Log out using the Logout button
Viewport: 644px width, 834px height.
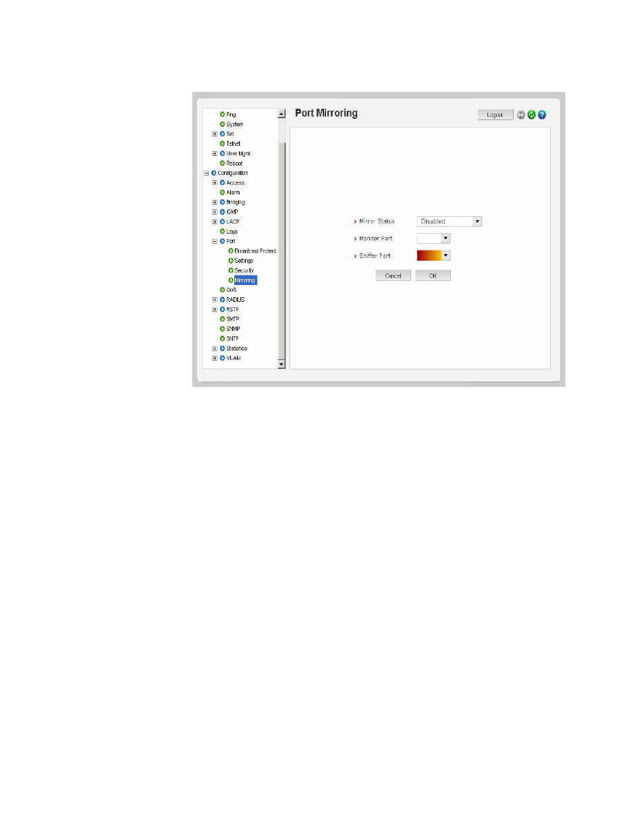coord(495,115)
